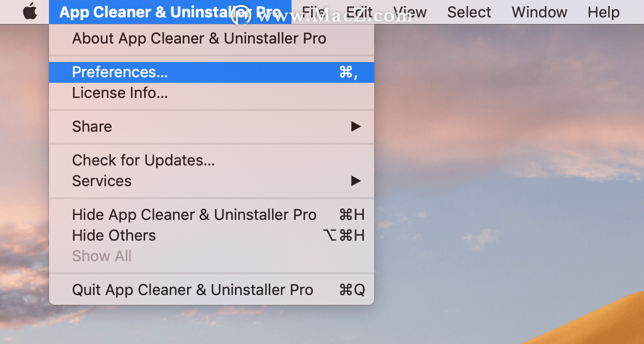Screen dimensions: 644x344
Task: Open the Edit menu
Action: pos(360,12)
